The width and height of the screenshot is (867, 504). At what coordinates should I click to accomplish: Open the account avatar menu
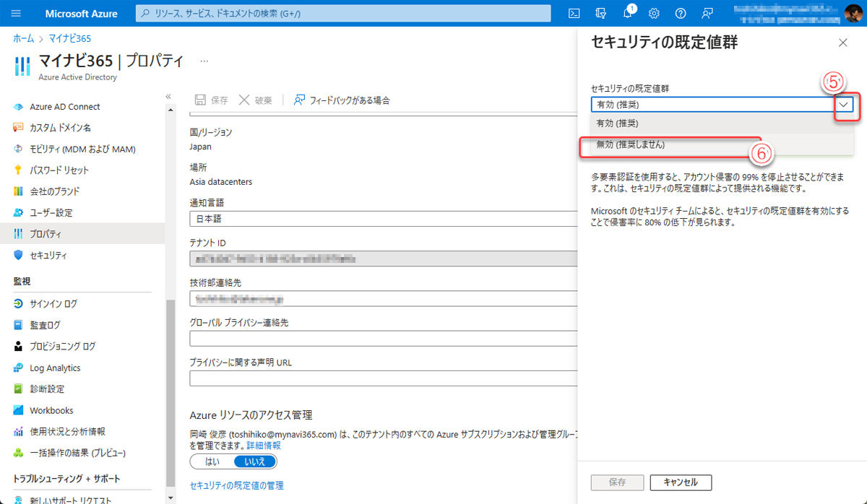853,13
